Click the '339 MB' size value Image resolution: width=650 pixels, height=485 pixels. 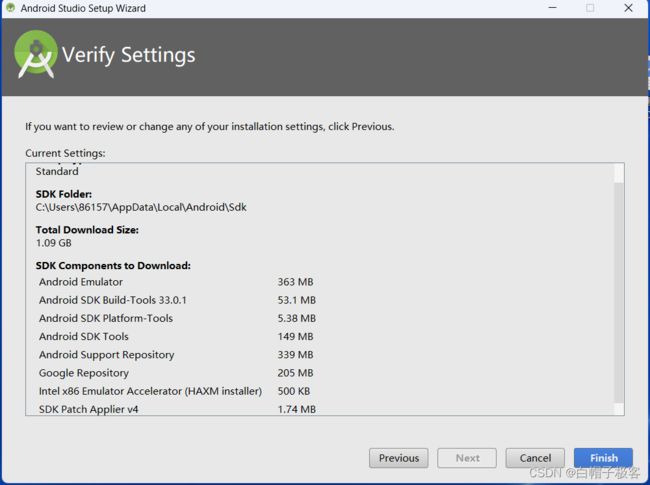tap(295, 355)
